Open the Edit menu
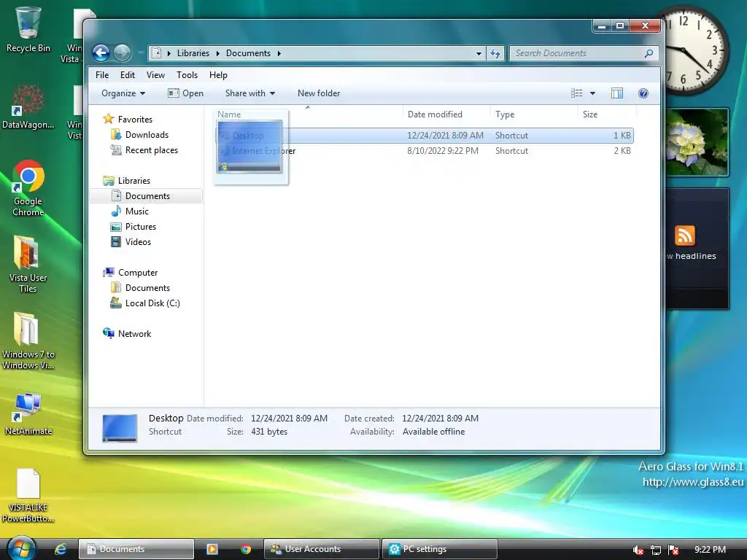747x560 pixels. click(x=127, y=75)
